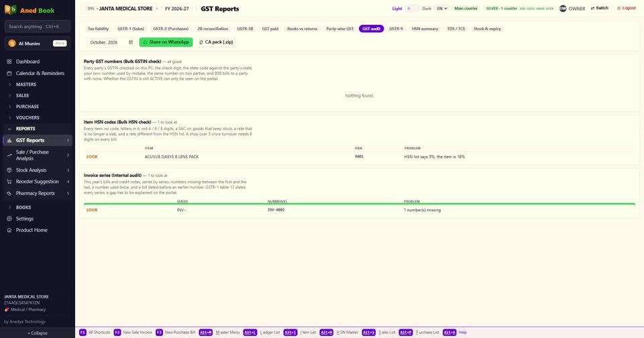Click '1 number(s) missing' problem text

coord(422,211)
